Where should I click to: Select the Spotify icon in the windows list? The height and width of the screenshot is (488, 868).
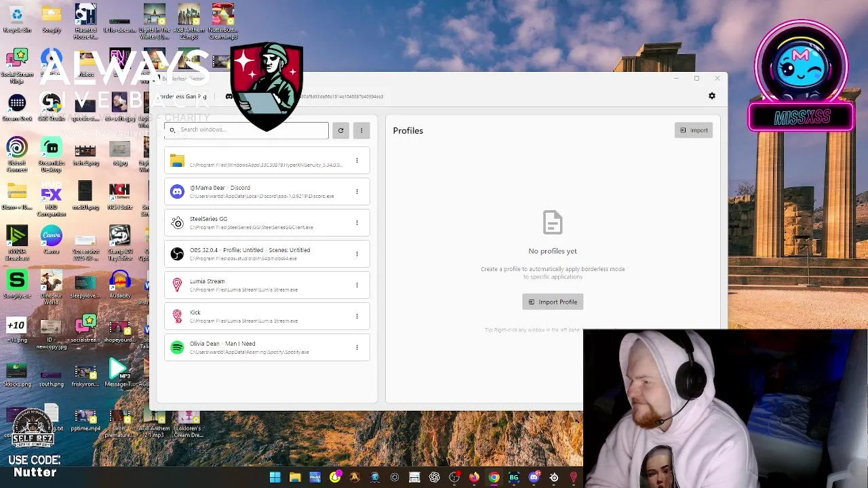(177, 348)
